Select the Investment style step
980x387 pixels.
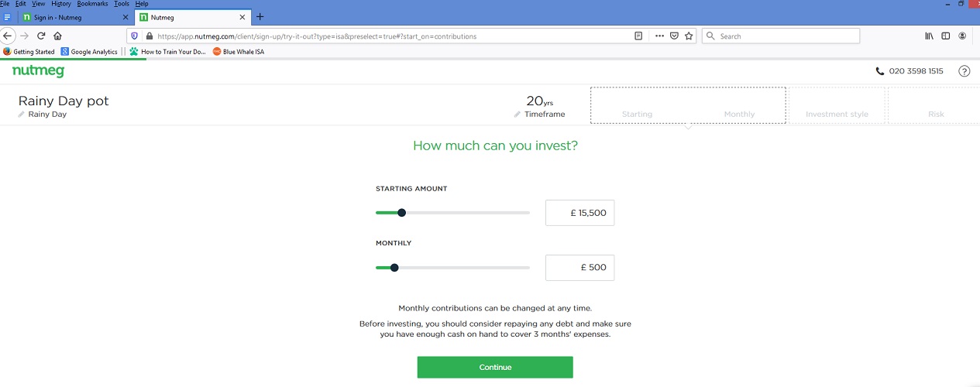tap(837, 106)
